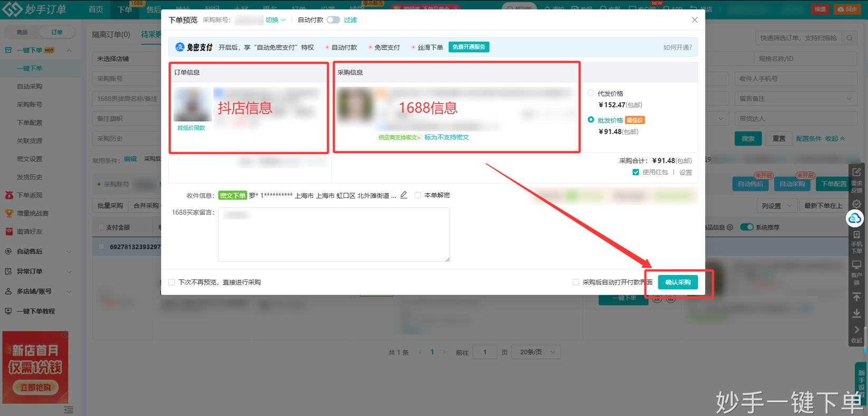Viewport: 868px width, 416px height.
Task: Click inside the 1688买家留言 text area
Action: click(334, 234)
